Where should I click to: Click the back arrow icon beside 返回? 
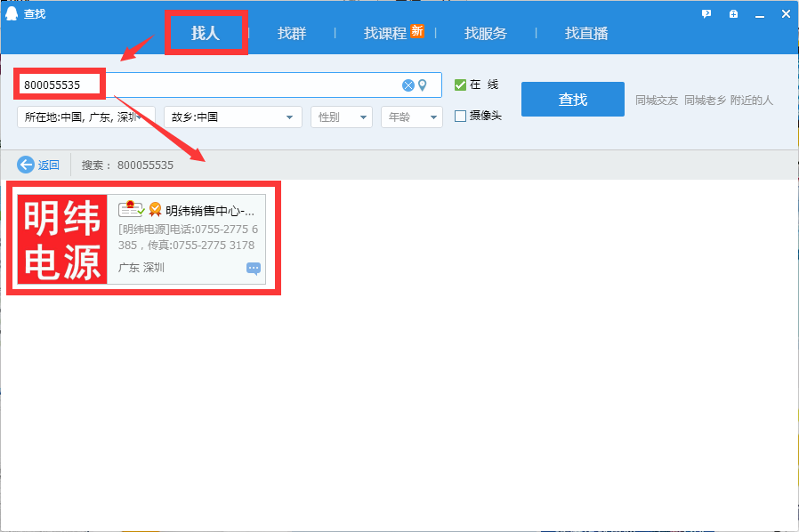pyautogui.click(x=26, y=165)
